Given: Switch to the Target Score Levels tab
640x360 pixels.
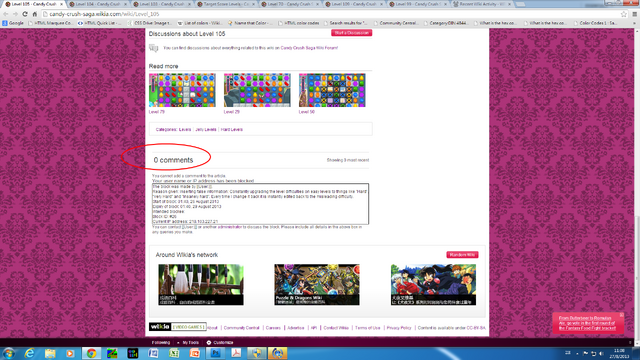Looking at the screenshot, I should [x=225, y=4].
